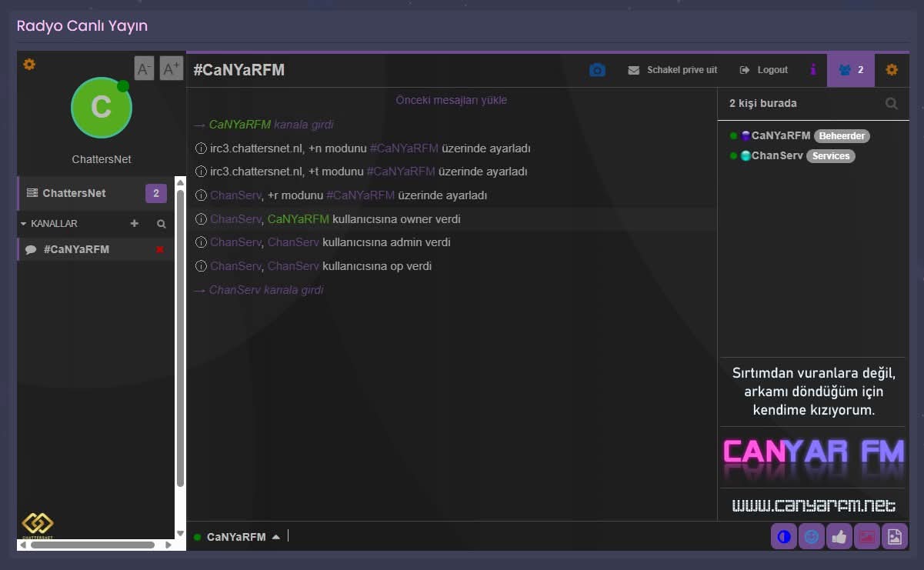This screenshot has height=570, width=924.
Task: Click sidebar scrollbar up arrow
Action: 180,182
